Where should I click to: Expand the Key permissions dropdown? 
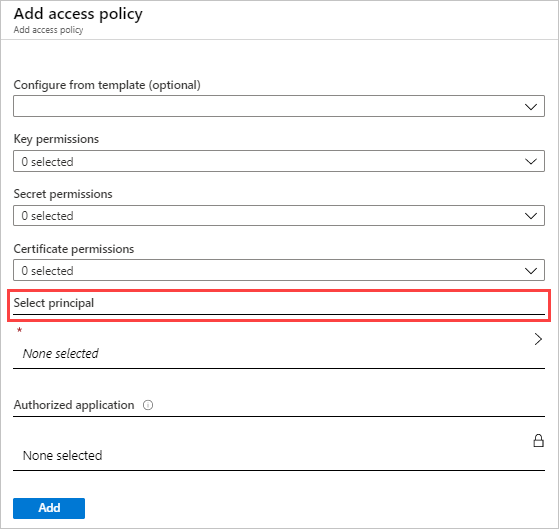coord(279,161)
